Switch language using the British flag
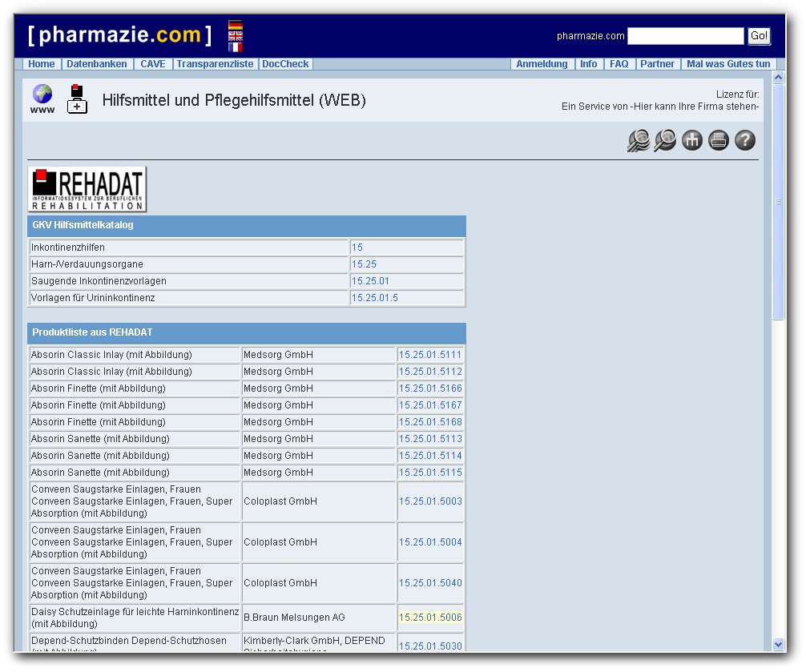This screenshot has height=672, width=806. coord(234,35)
